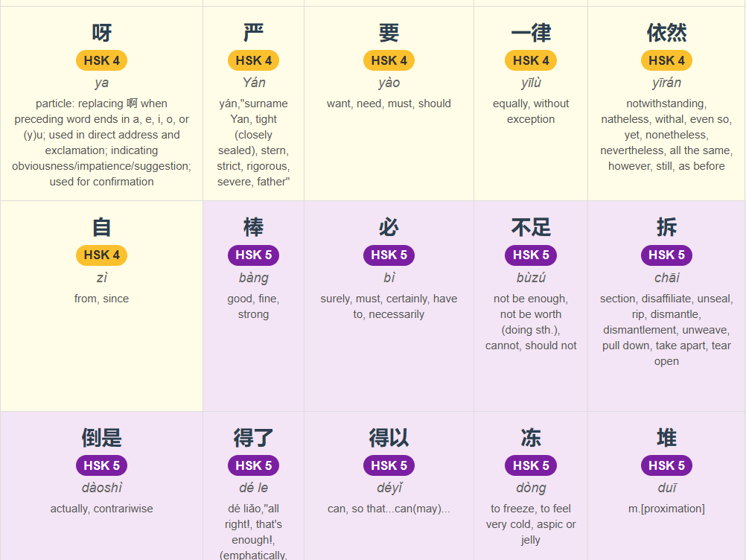Click the HSK 5 badge under 得了

tap(253, 465)
